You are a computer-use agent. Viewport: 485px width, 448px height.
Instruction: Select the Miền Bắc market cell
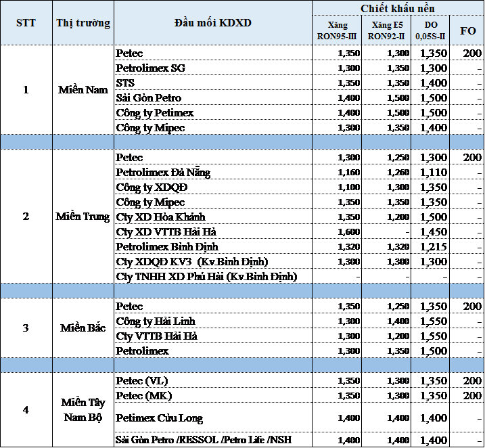coord(83,328)
